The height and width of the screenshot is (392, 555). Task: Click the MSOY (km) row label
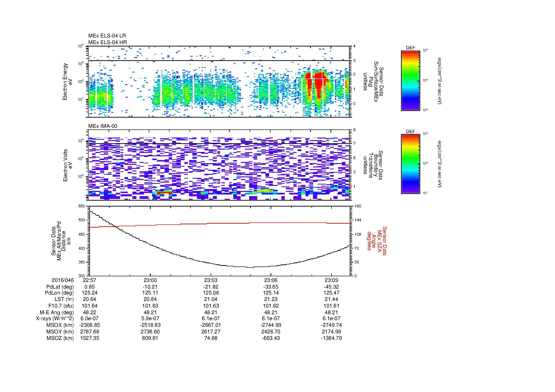coord(60,332)
